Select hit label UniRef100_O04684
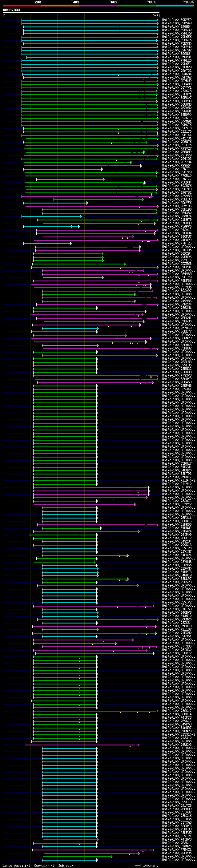The image size is (197, 868). point(177,74)
